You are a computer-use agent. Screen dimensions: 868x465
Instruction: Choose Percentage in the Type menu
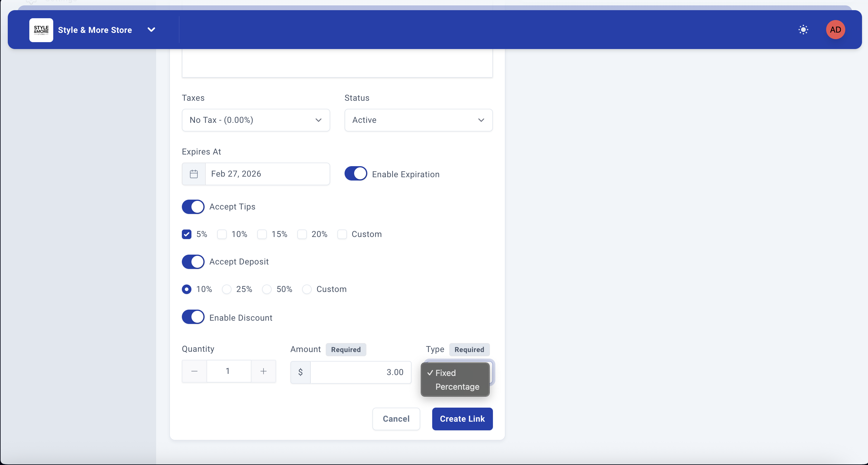(x=457, y=386)
